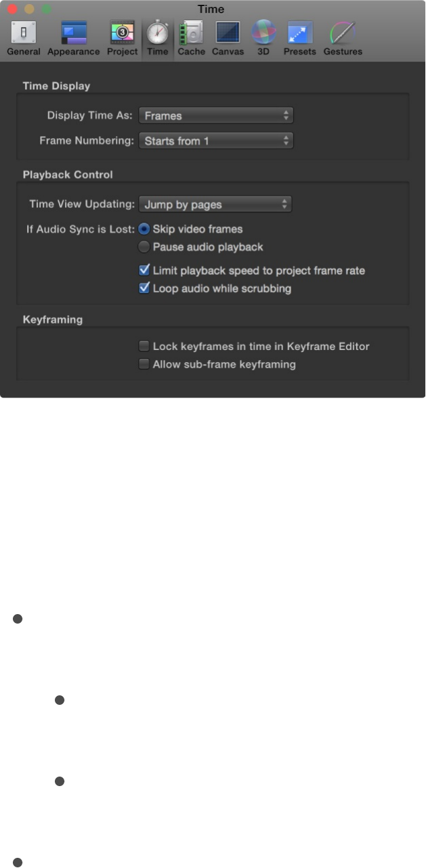Select the Pause audio playback option
The width and height of the screenshot is (426, 868).
pos(144,247)
